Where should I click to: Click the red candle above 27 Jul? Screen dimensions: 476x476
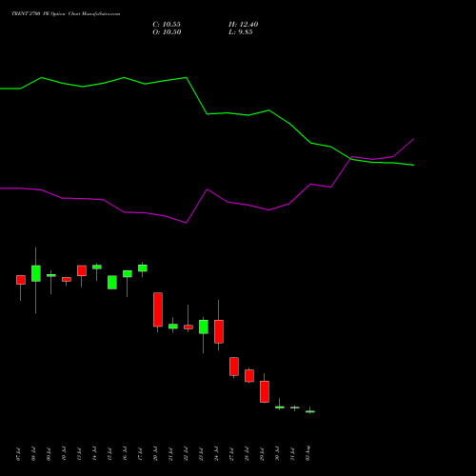[234, 367]
